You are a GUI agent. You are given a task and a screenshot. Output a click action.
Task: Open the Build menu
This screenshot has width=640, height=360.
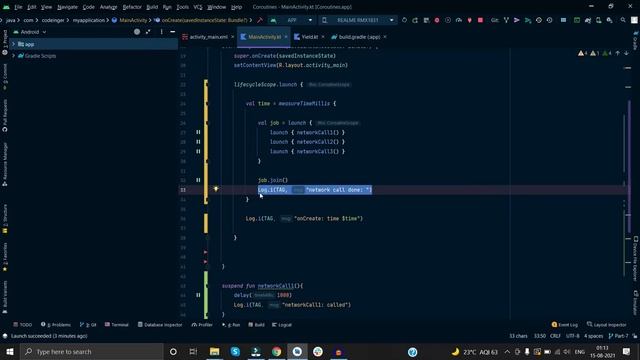[152, 7]
